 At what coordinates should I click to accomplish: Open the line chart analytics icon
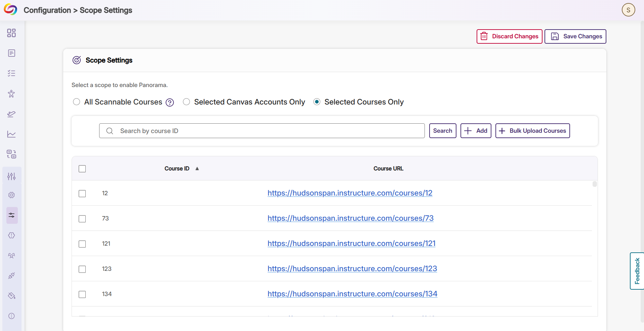11,134
